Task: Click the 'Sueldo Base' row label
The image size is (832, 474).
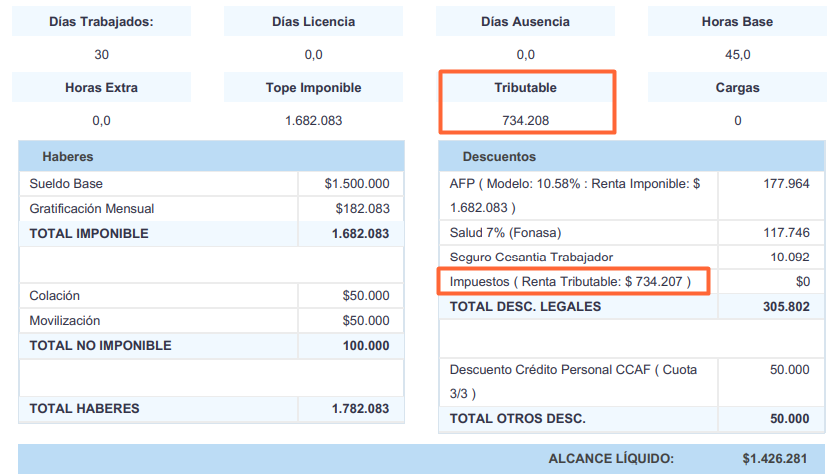Action: coord(66,184)
